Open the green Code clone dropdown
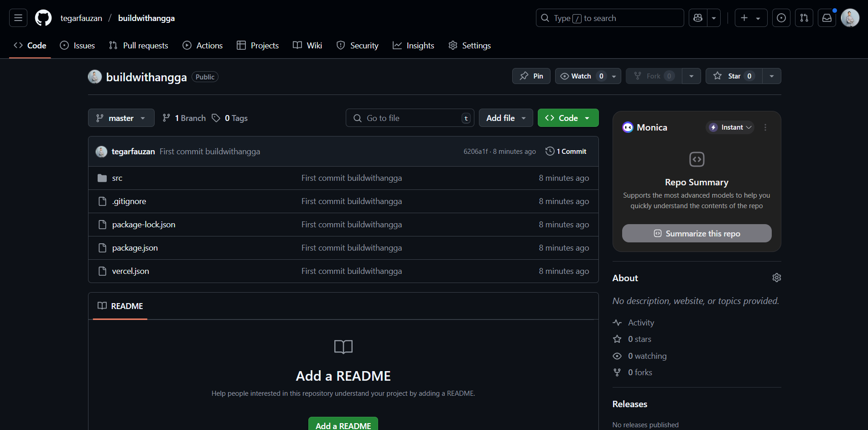This screenshot has height=430, width=868. click(568, 118)
